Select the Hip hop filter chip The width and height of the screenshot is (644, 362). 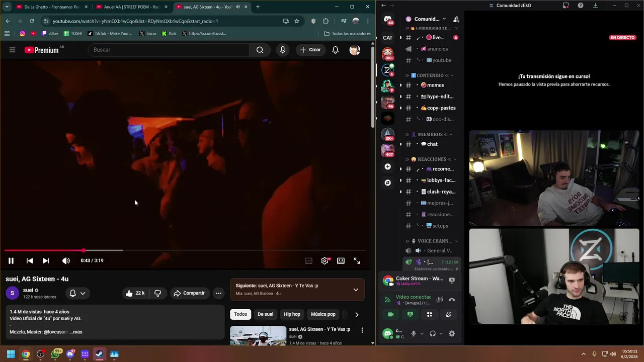pyautogui.click(x=292, y=314)
